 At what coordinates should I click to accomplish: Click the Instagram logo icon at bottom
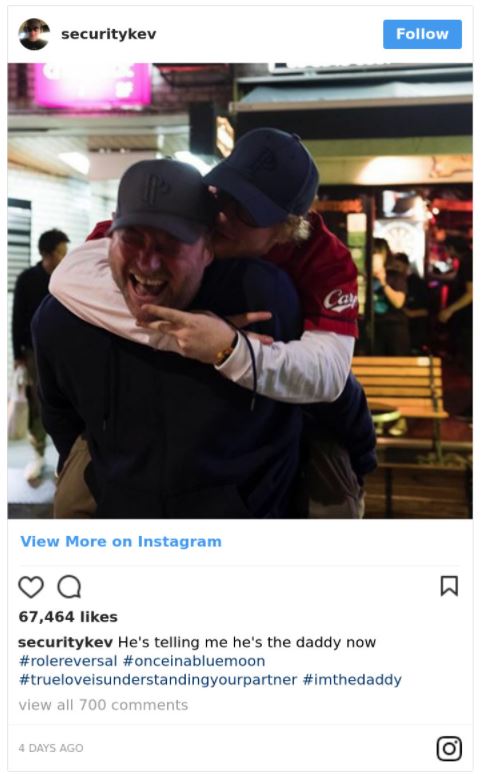pos(449,748)
